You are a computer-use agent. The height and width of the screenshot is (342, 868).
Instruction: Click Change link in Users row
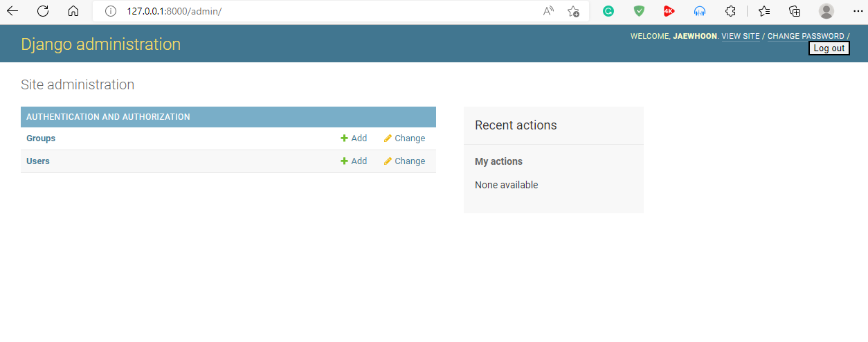pos(404,161)
